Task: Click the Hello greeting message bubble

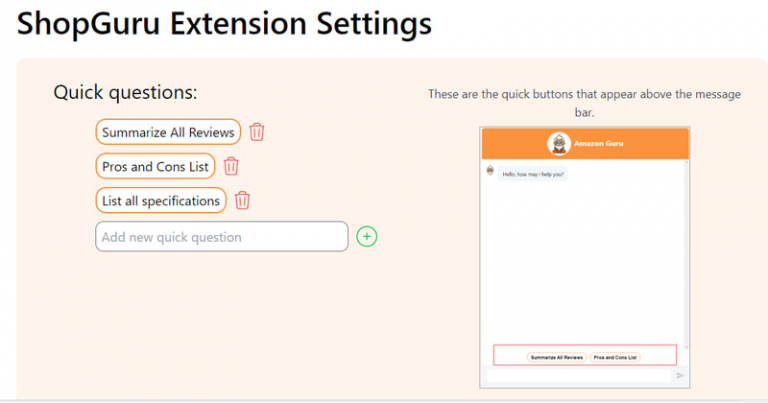Action: coord(534,174)
